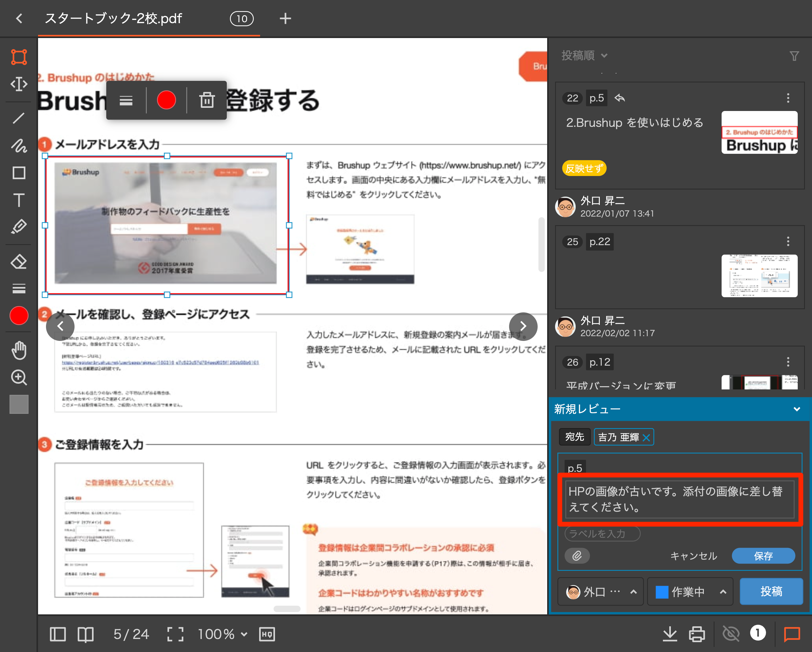The width and height of the screenshot is (812, 652).
Task: Open more options for comment 25
Action: click(788, 242)
